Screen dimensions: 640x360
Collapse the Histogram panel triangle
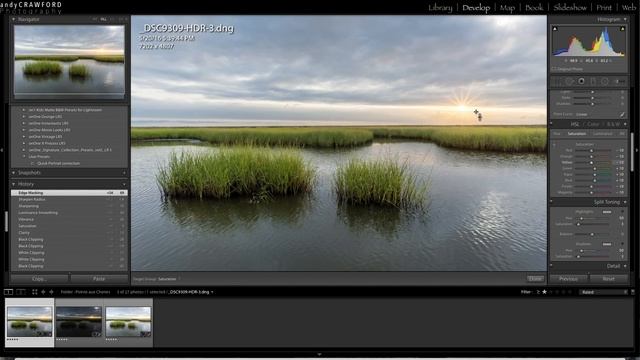point(625,19)
